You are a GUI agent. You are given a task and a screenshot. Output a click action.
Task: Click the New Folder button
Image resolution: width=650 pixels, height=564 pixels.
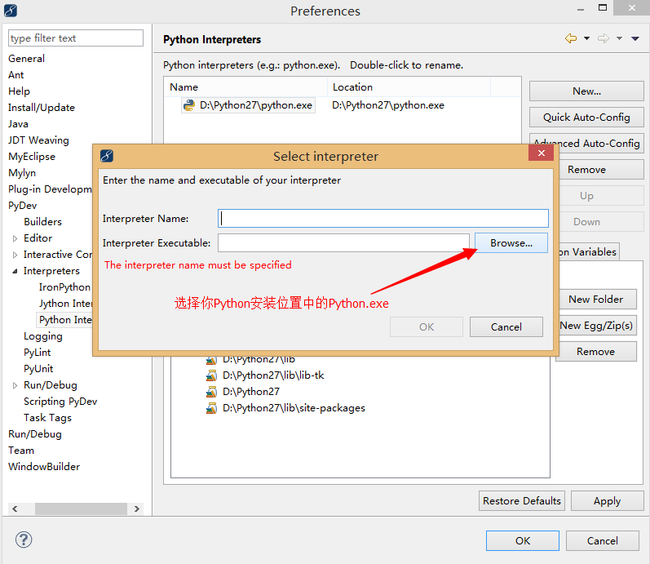596,299
